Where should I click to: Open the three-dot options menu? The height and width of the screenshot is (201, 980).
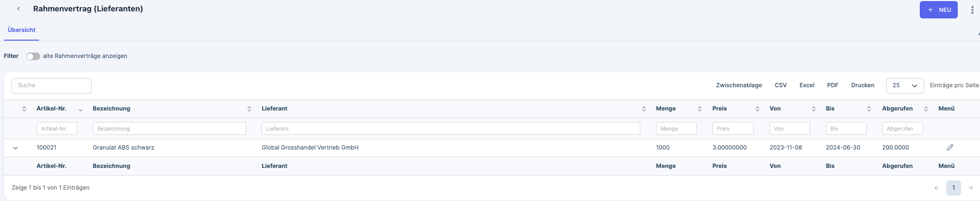(x=972, y=10)
